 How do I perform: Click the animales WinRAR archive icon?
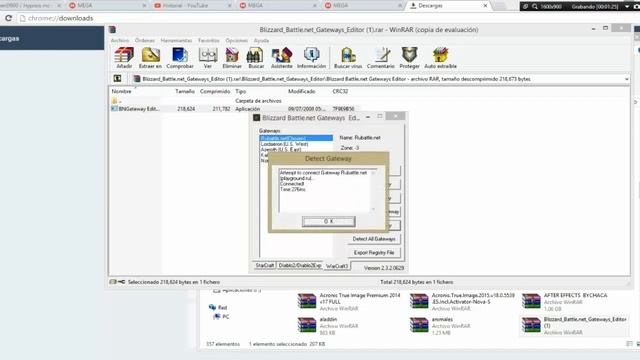[x=419, y=325]
